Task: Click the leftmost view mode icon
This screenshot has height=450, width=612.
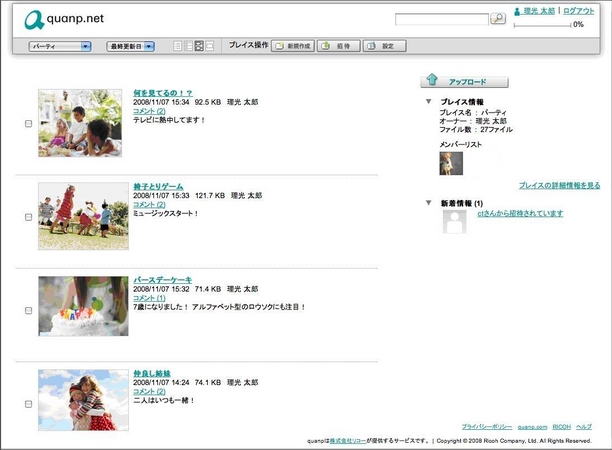Action: pos(178,46)
